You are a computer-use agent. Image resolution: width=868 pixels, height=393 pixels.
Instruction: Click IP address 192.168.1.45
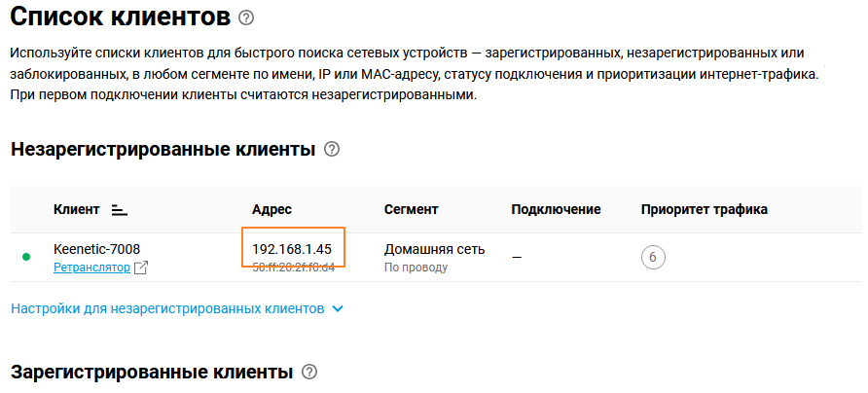tap(291, 249)
